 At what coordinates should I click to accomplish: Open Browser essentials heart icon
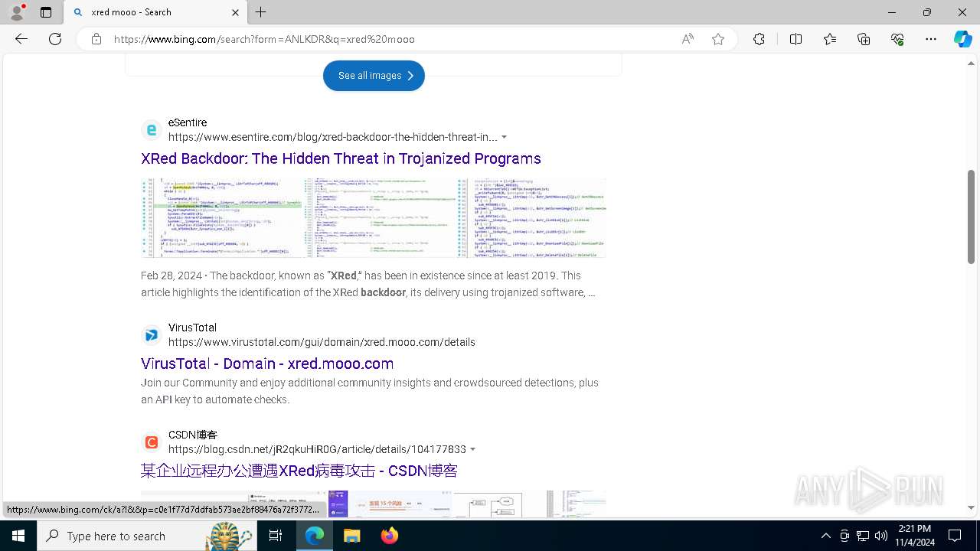pos(897,39)
